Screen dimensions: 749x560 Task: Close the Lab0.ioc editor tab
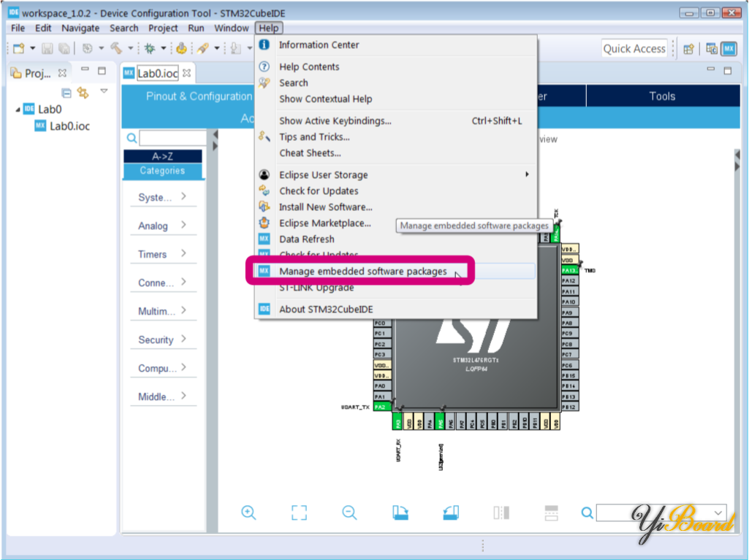click(x=187, y=73)
